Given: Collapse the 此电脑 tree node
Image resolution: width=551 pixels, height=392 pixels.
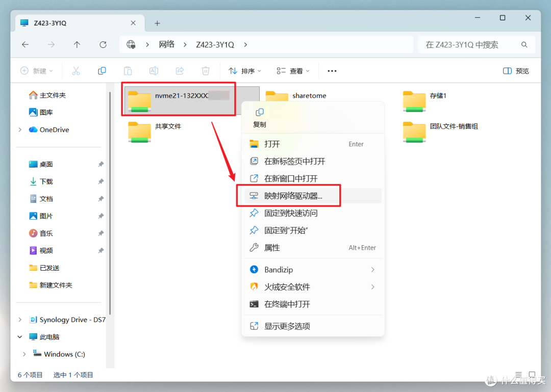Looking at the screenshot, I should click(20, 337).
